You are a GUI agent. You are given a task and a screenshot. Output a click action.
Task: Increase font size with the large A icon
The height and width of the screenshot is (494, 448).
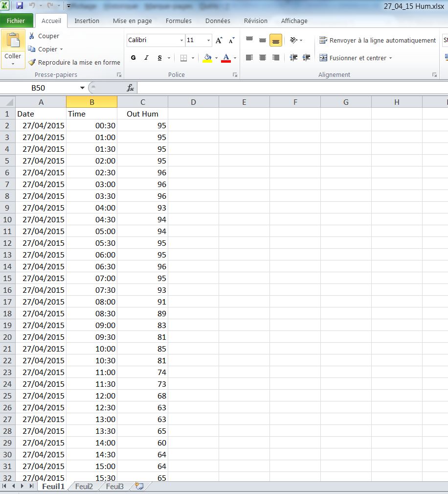219,40
